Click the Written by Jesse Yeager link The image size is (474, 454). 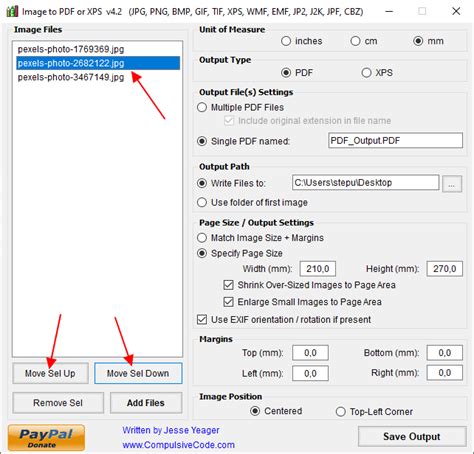tap(171, 430)
